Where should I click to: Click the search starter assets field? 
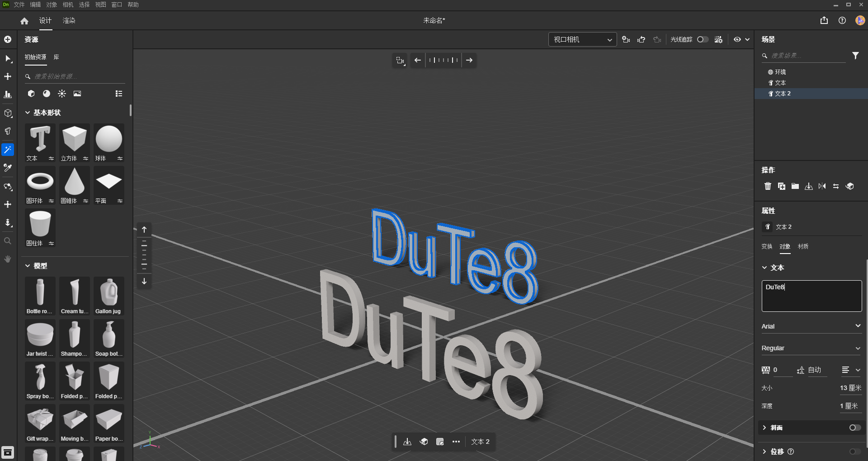75,76
